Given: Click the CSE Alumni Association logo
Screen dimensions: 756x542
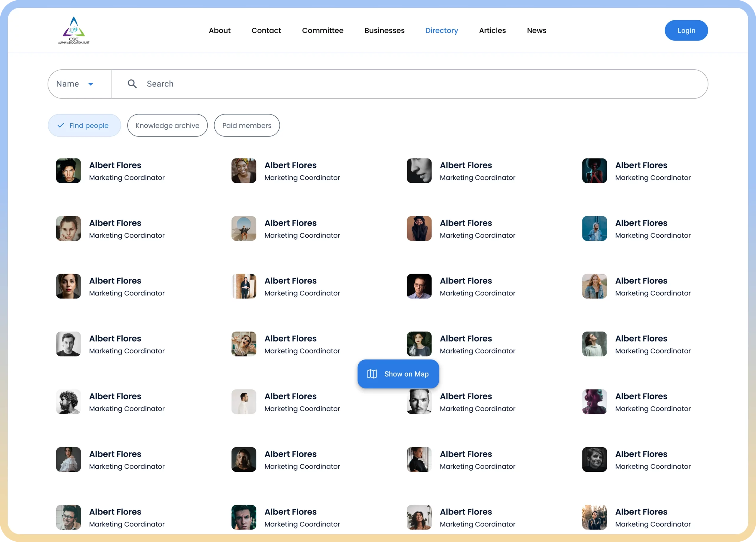Looking at the screenshot, I should pos(74,30).
